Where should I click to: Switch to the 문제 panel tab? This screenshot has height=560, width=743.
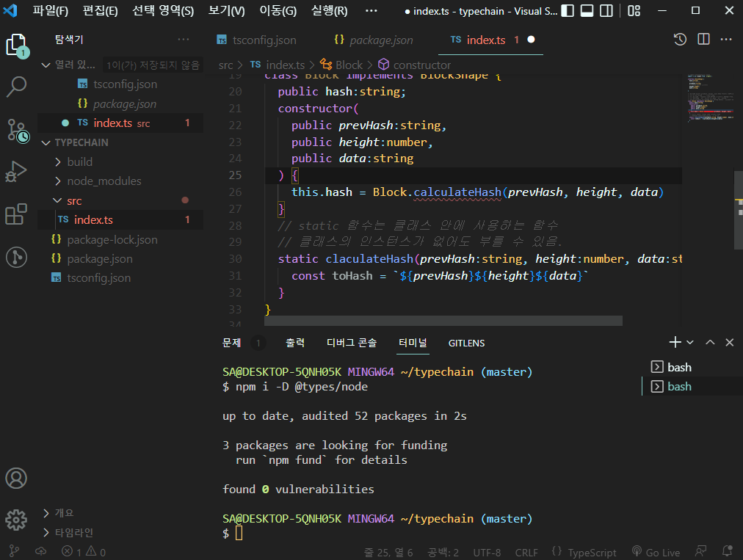[232, 343]
